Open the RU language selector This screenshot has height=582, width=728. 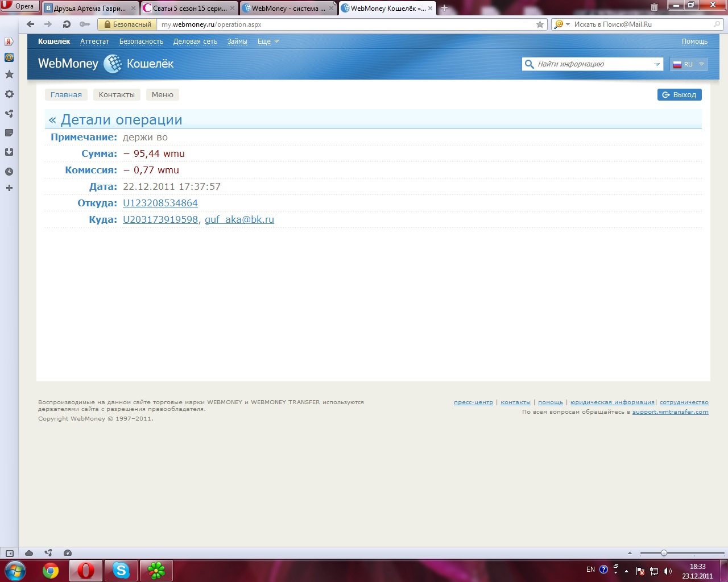coord(689,64)
